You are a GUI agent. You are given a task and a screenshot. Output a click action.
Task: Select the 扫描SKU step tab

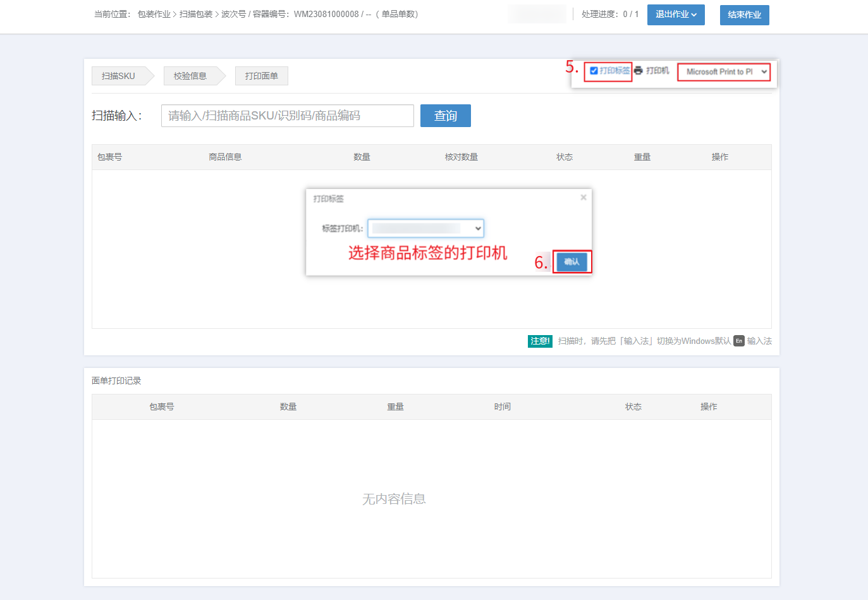118,76
